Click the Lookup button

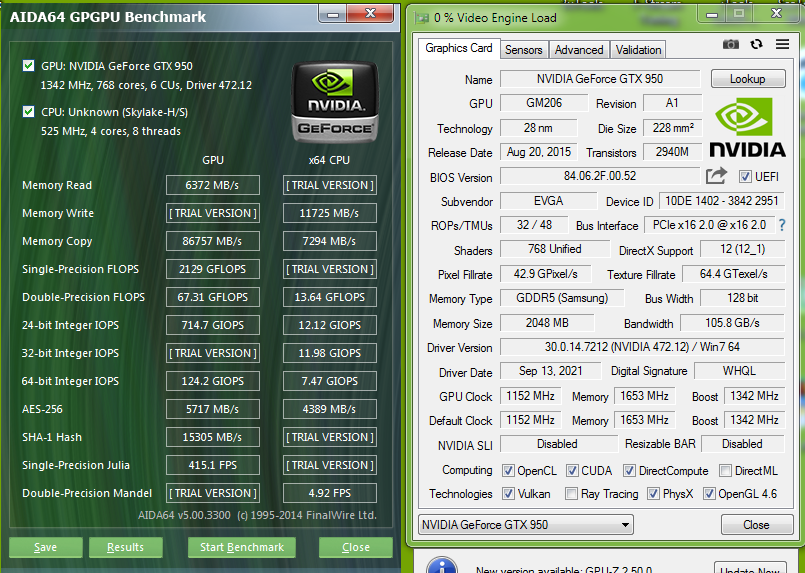(x=748, y=79)
